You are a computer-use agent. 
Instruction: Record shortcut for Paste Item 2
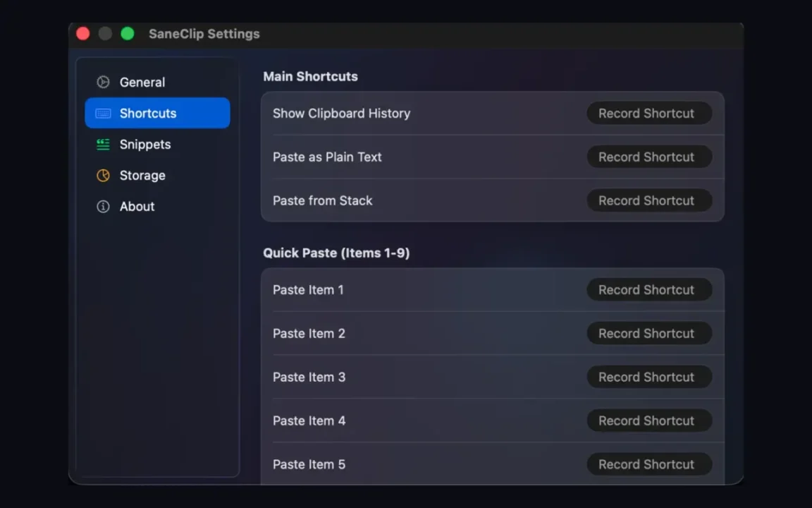[x=649, y=333]
